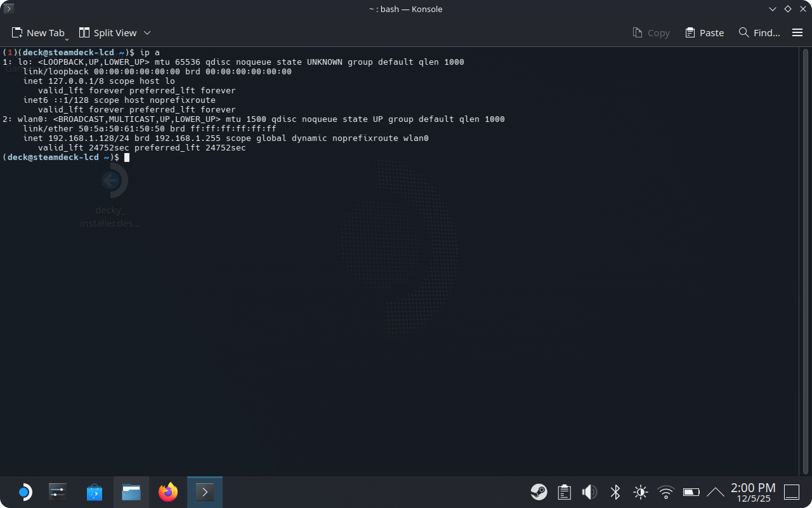Show hidden system tray icons
This screenshot has width=812, height=508.
[715, 492]
